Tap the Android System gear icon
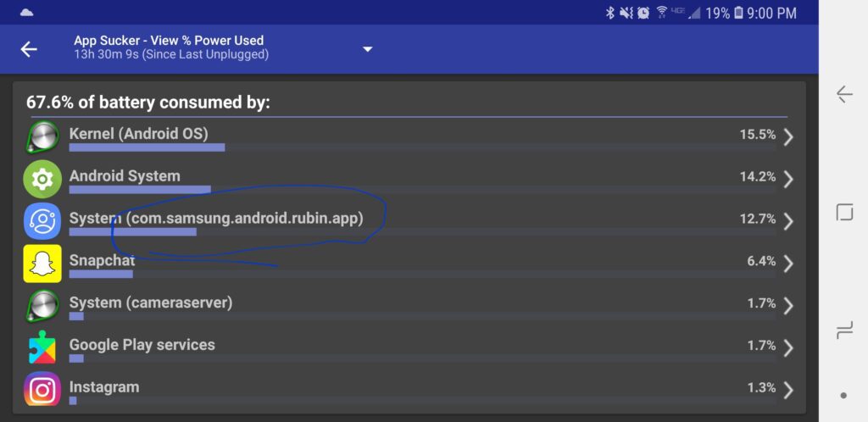868x422 pixels. point(42,179)
